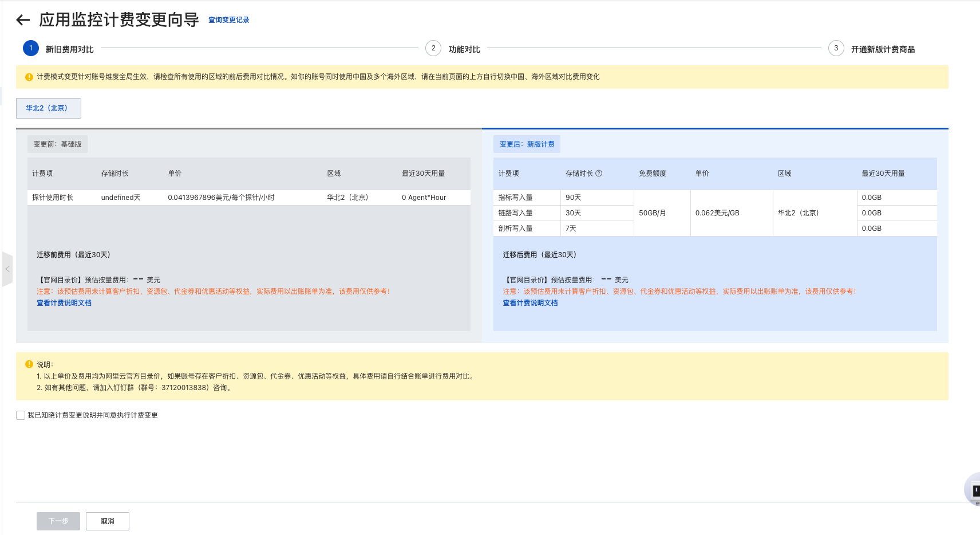
Task: Click the back arrow next to the wizard title
Action: pyautogui.click(x=23, y=20)
